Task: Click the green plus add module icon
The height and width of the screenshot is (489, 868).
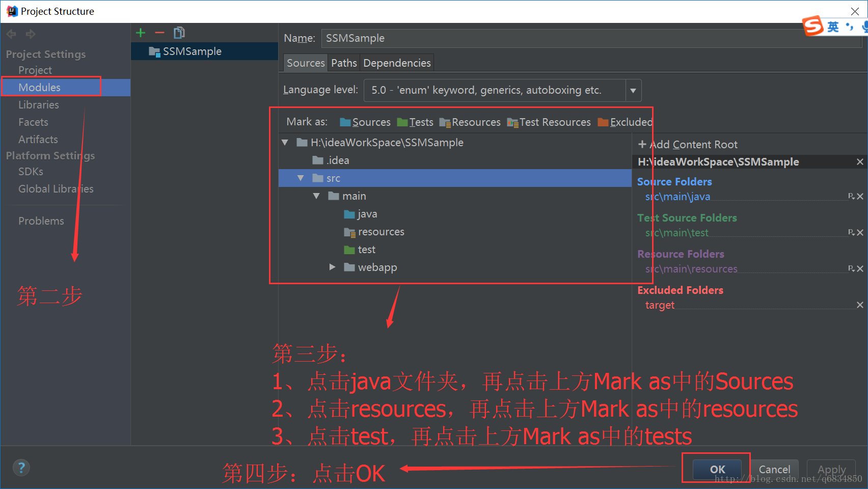Action: [141, 33]
